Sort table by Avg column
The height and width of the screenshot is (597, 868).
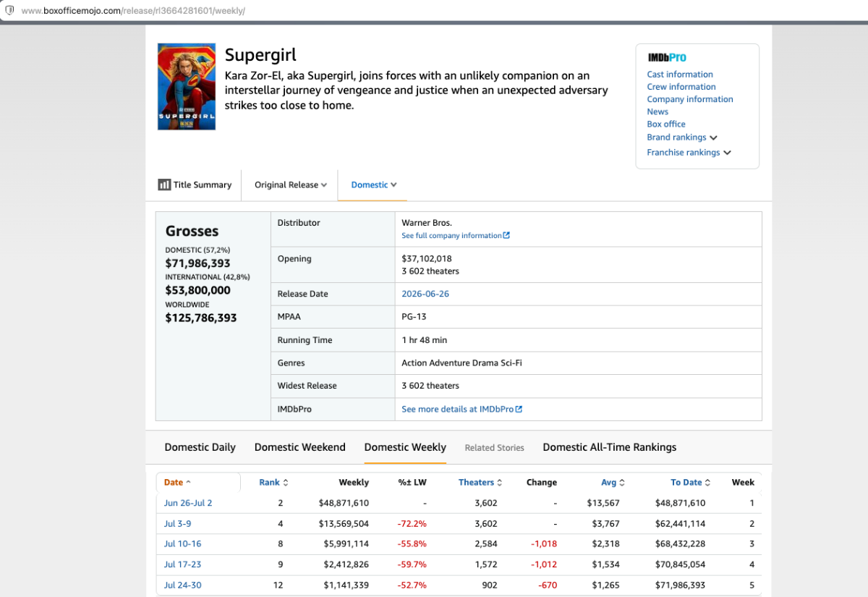[613, 482]
